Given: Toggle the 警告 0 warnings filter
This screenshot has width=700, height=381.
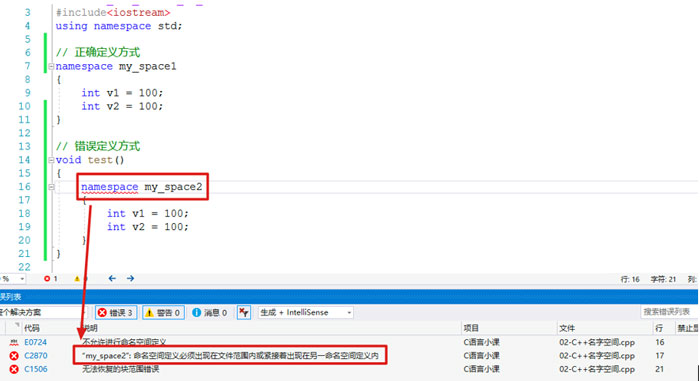Looking at the screenshot, I should 163,313.
